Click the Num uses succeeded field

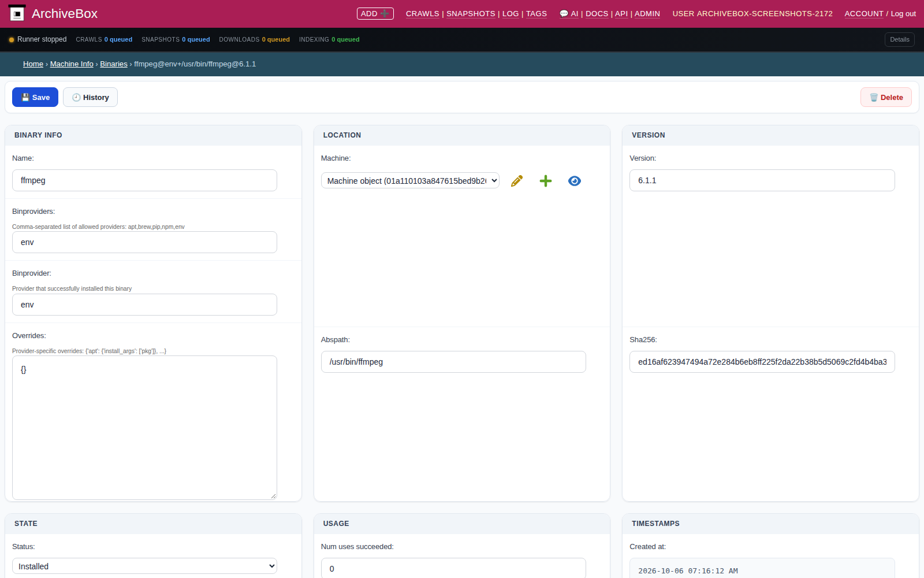coord(453,568)
